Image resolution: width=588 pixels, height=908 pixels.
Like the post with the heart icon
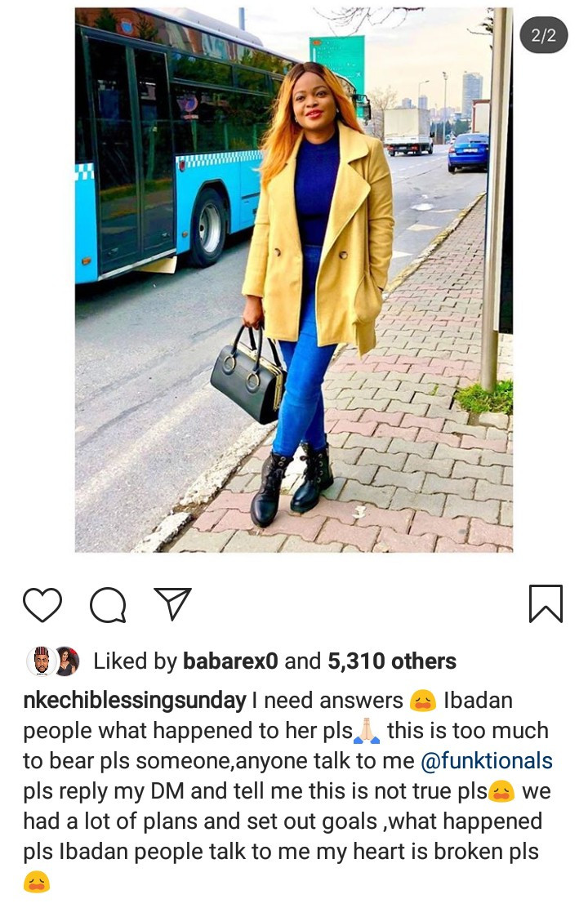pyautogui.click(x=42, y=604)
